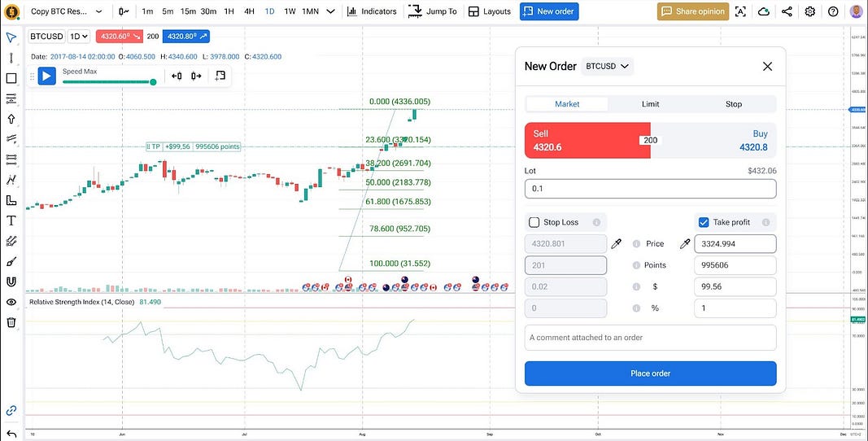Open the chart type candlestick selector

point(124,11)
